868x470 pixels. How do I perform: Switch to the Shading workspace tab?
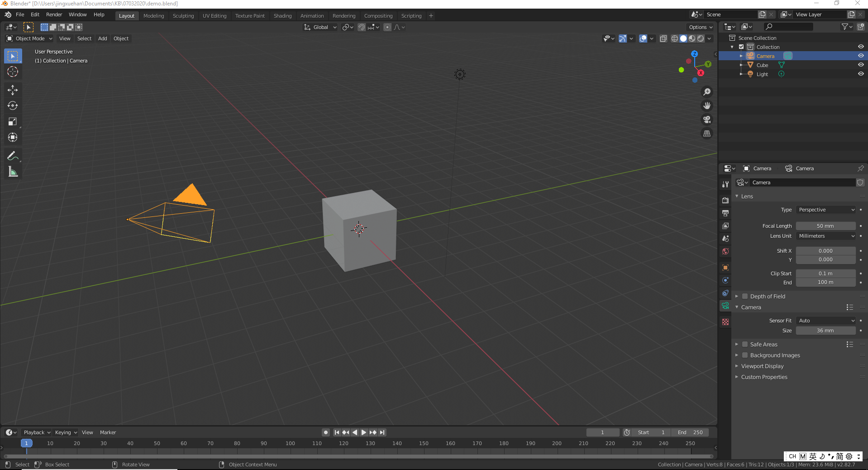point(282,16)
